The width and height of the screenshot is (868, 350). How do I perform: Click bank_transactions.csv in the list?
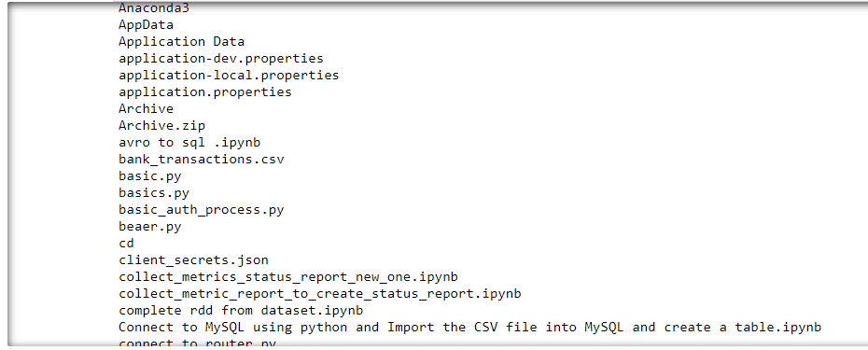click(x=201, y=160)
